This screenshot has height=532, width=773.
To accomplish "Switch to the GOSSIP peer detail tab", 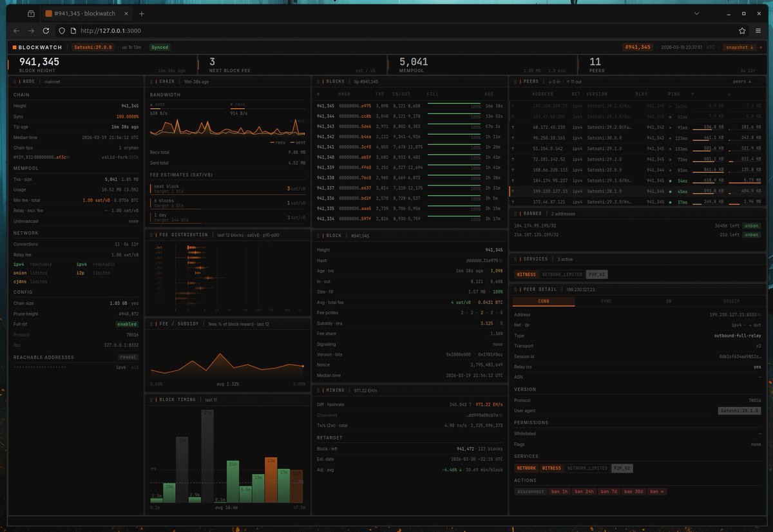I will pyautogui.click(x=732, y=301).
